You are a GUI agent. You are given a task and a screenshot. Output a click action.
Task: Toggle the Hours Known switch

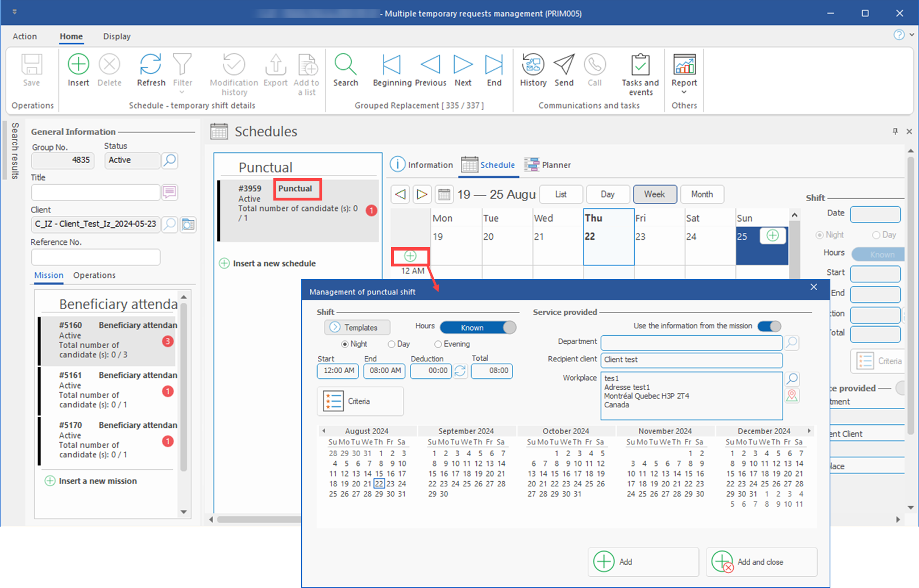click(478, 327)
